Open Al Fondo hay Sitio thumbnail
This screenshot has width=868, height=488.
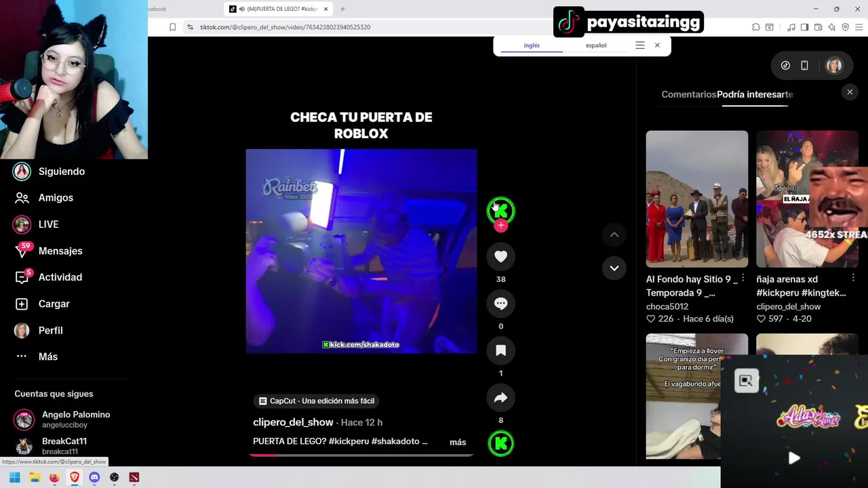click(696, 199)
